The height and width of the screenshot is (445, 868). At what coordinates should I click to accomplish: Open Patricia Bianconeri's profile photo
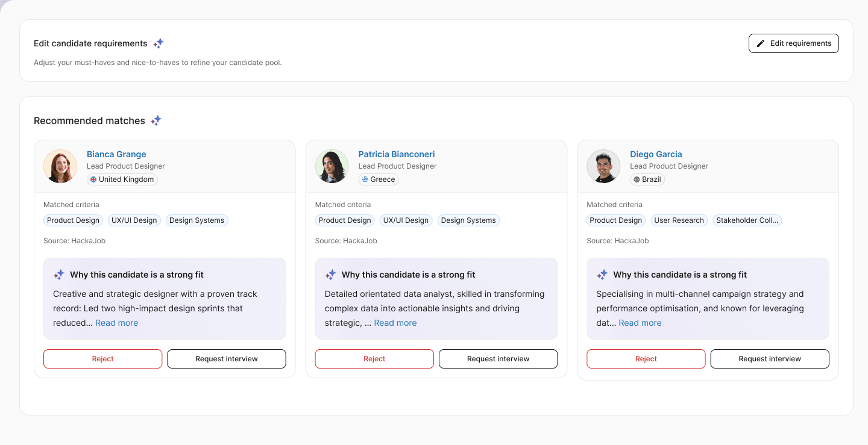point(332,166)
